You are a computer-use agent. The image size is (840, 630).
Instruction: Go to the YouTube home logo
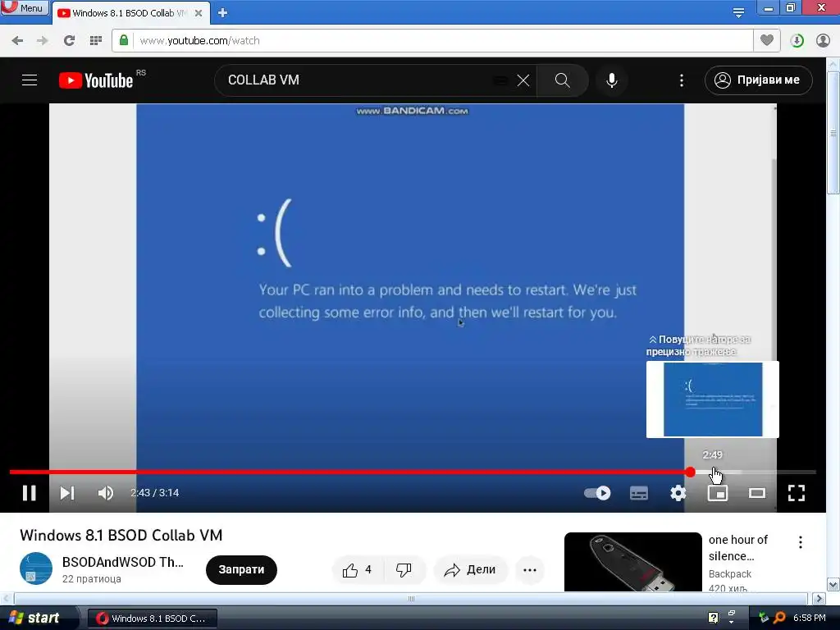click(96, 80)
